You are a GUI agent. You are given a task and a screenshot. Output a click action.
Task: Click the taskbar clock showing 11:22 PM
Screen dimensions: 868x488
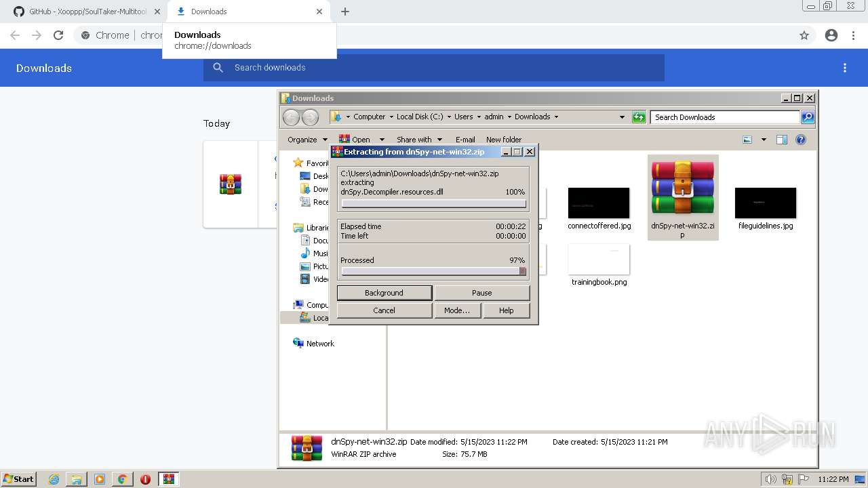833,479
